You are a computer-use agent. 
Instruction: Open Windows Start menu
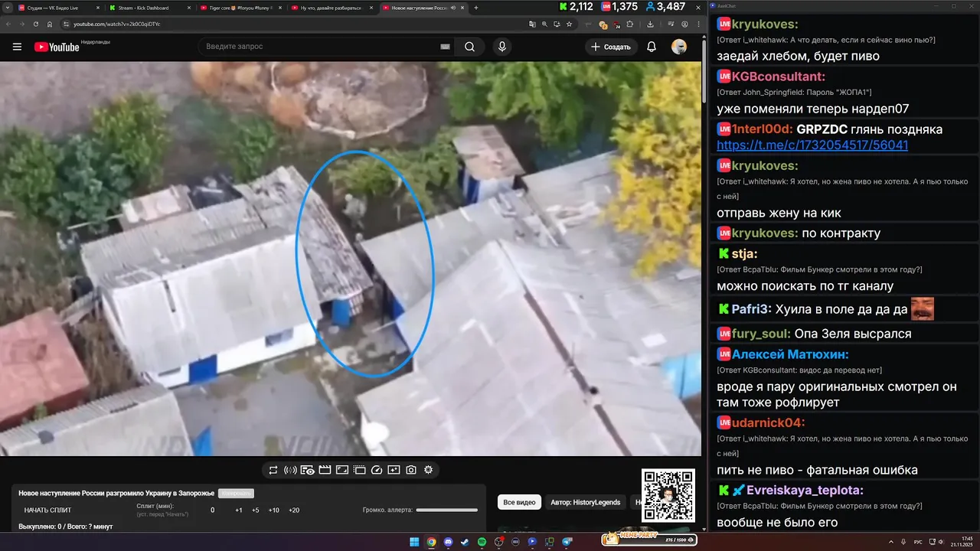pos(414,542)
